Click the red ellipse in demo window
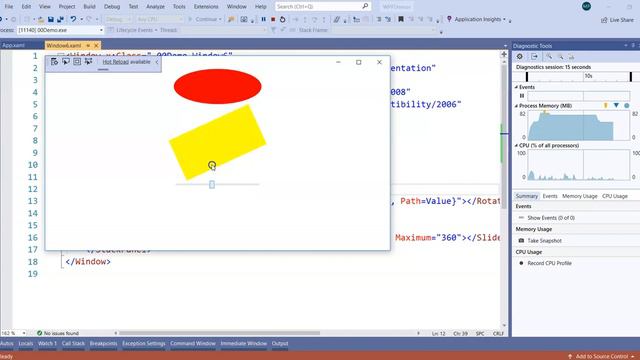 pyautogui.click(x=218, y=87)
